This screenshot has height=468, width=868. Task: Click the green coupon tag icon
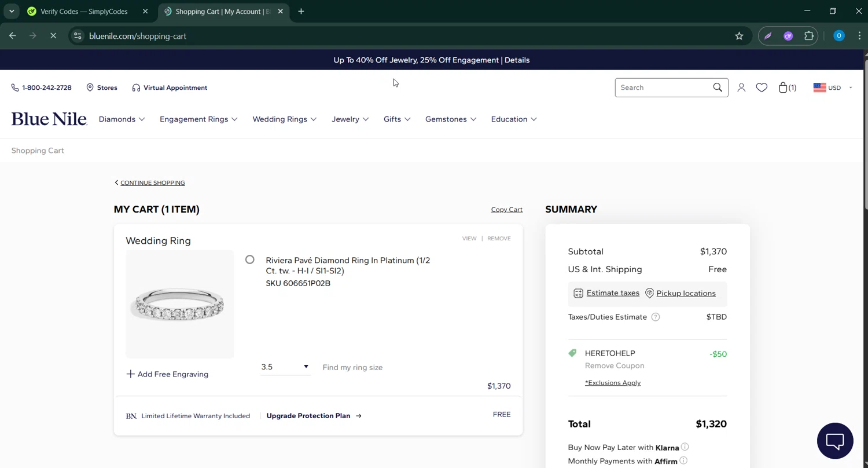tap(572, 353)
